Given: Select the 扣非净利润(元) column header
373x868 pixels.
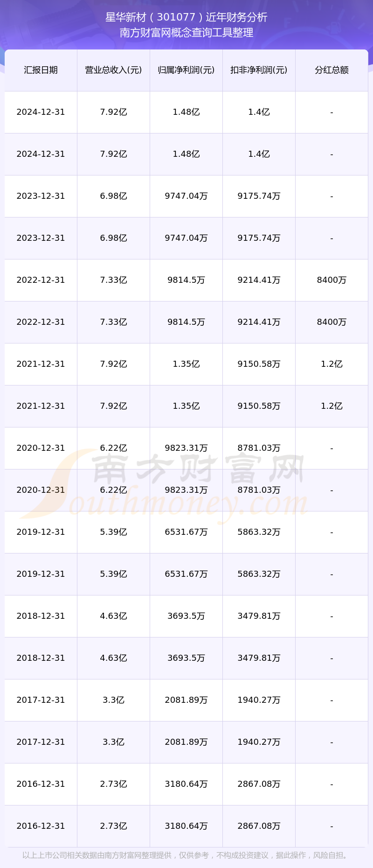Looking at the screenshot, I should pos(259,70).
